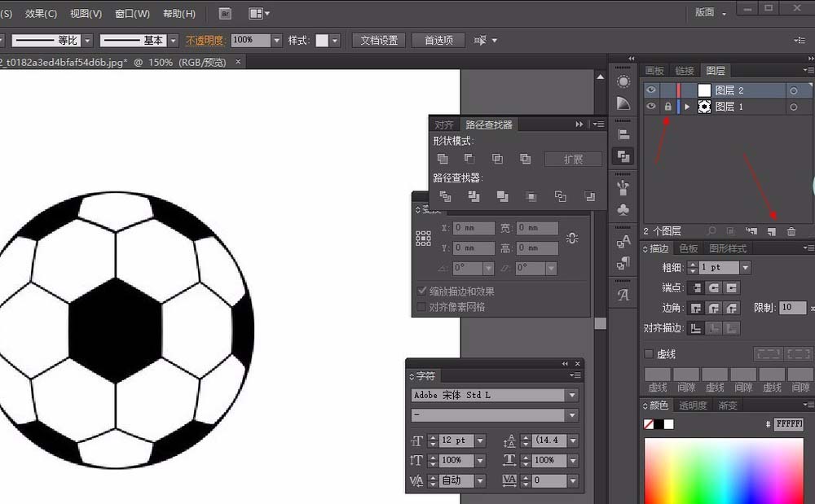The height and width of the screenshot is (504, 815).
Task: Click the 首选项 button
Action: click(438, 41)
